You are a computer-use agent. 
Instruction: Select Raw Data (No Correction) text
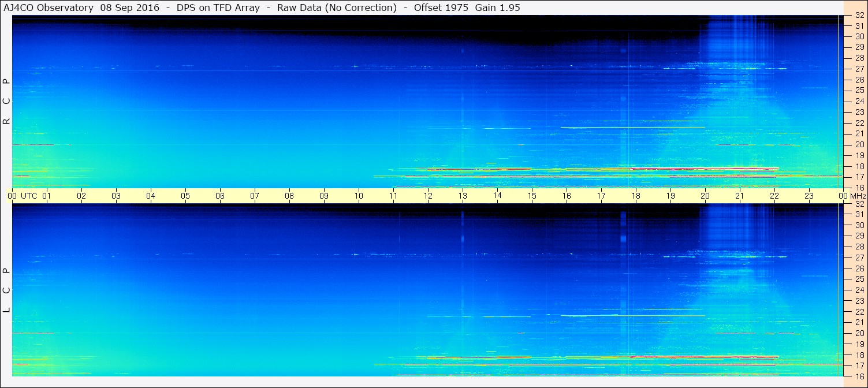[337, 8]
